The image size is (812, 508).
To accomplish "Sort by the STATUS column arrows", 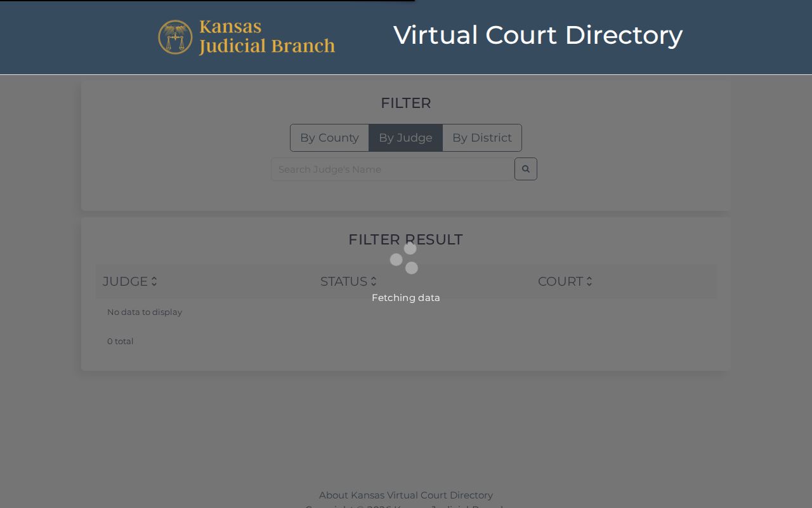I will coord(374,281).
